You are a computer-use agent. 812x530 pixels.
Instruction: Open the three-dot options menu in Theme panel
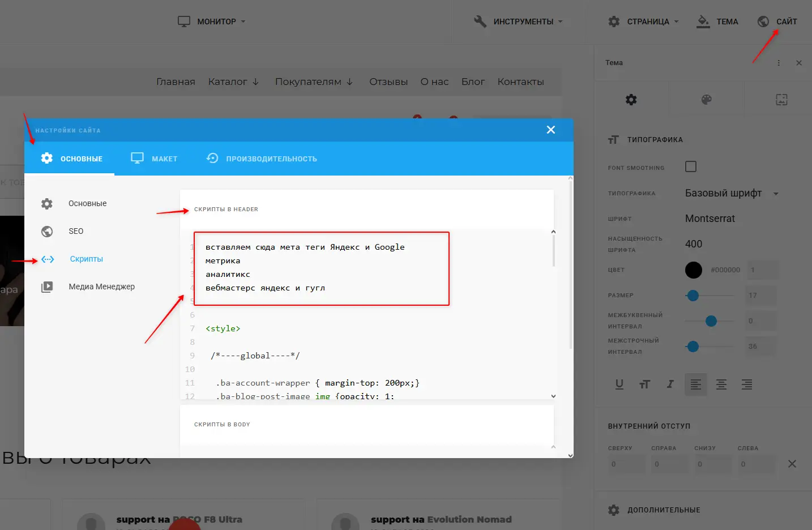[779, 63]
